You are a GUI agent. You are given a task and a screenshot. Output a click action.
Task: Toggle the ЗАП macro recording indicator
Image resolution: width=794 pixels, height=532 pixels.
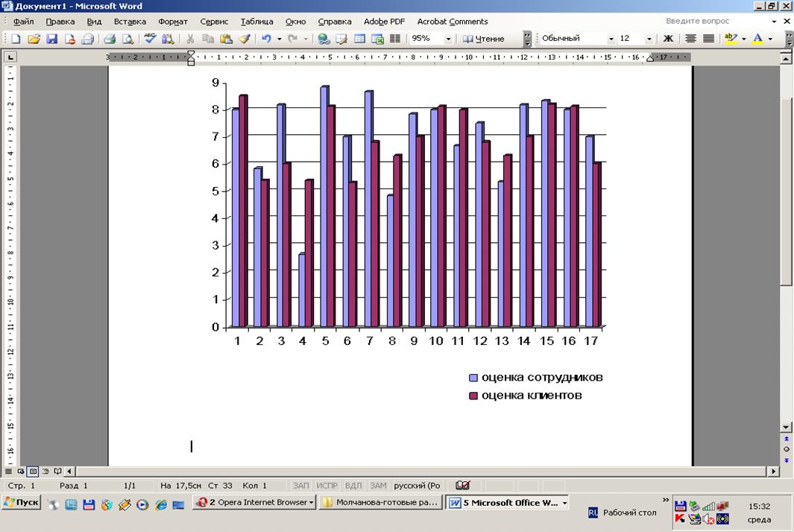tap(300, 486)
